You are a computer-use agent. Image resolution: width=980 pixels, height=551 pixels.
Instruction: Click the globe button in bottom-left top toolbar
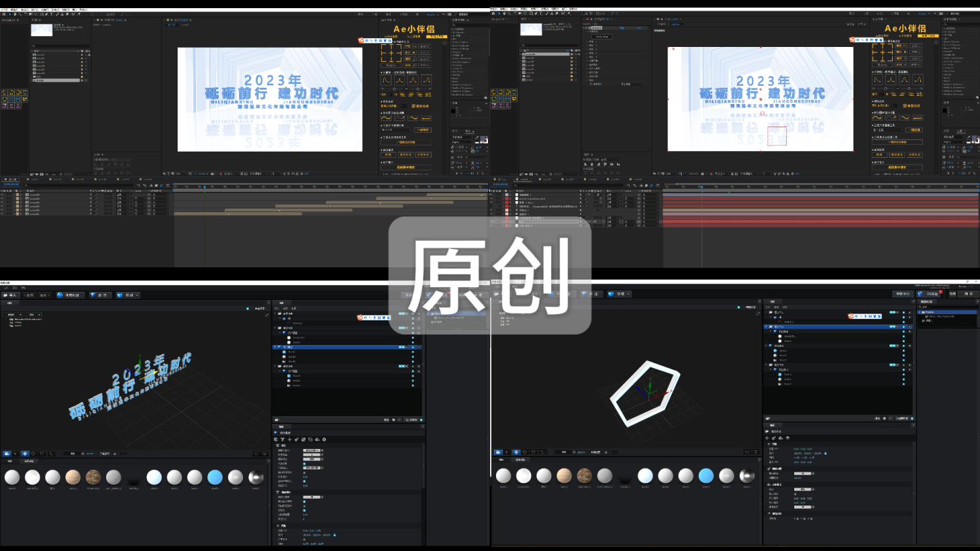(69, 295)
